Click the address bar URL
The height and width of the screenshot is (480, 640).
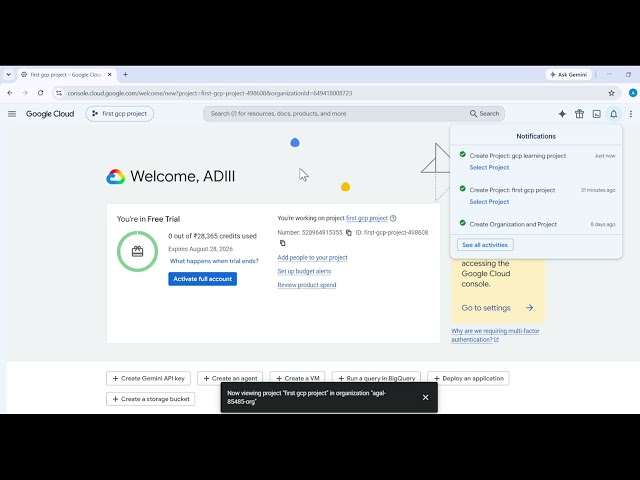(x=210, y=93)
